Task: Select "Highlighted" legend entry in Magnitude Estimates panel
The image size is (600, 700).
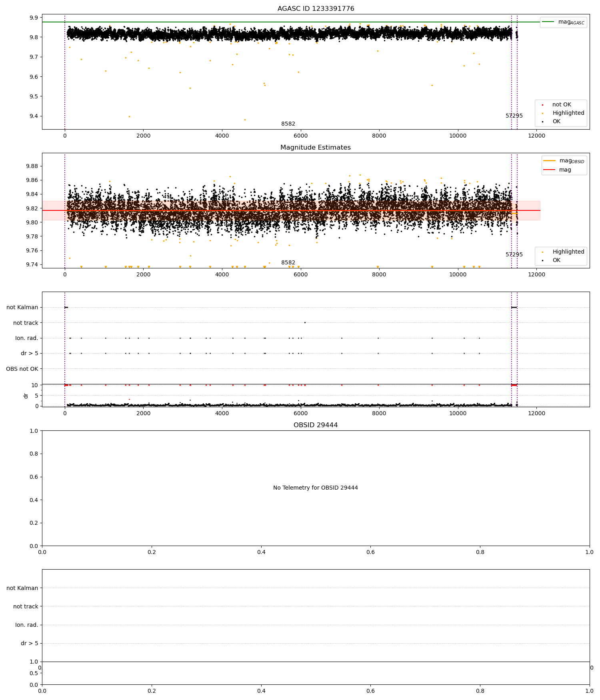Action: (x=568, y=252)
